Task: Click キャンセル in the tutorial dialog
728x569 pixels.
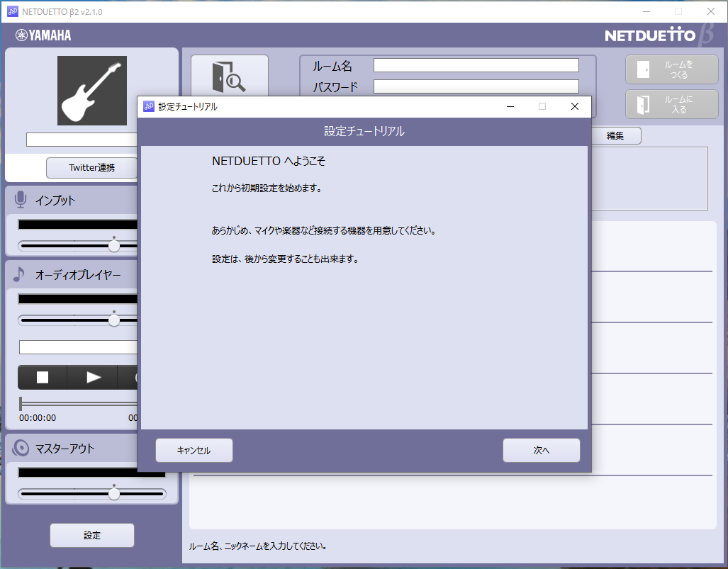Action: coord(194,450)
